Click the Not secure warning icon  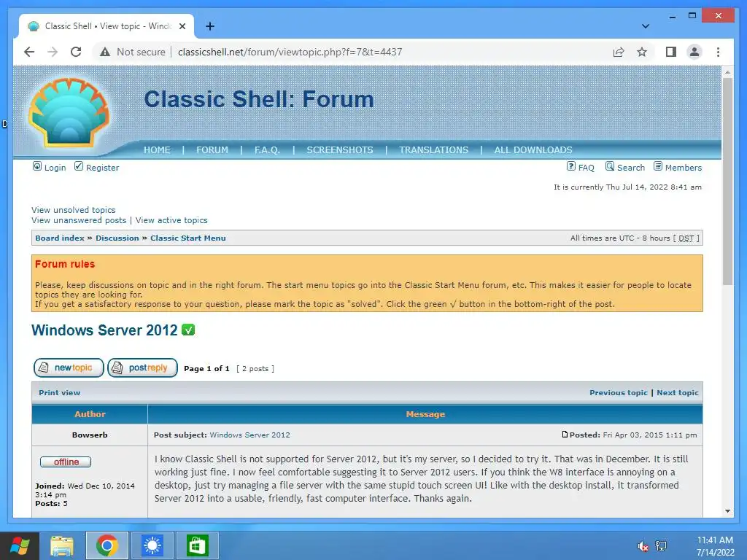(x=105, y=52)
